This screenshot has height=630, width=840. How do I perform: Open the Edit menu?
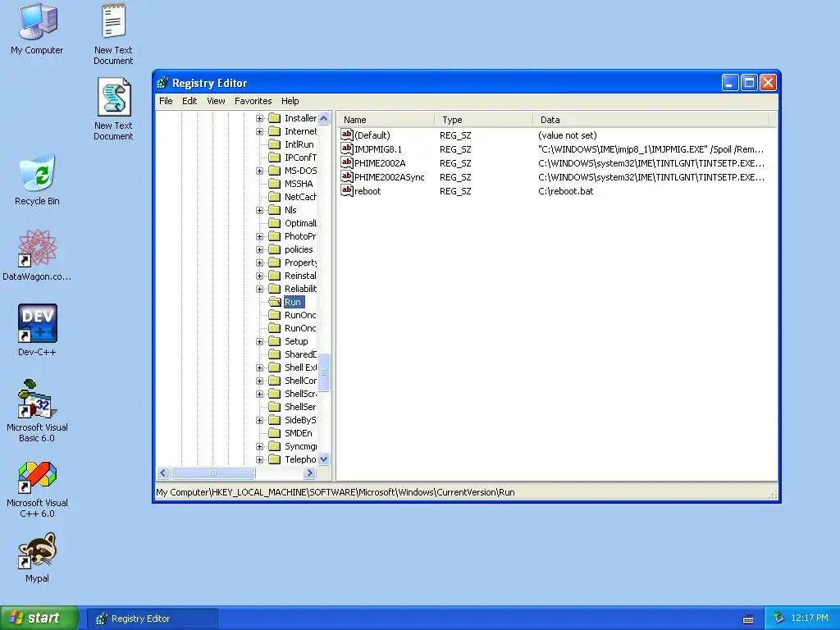[189, 101]
